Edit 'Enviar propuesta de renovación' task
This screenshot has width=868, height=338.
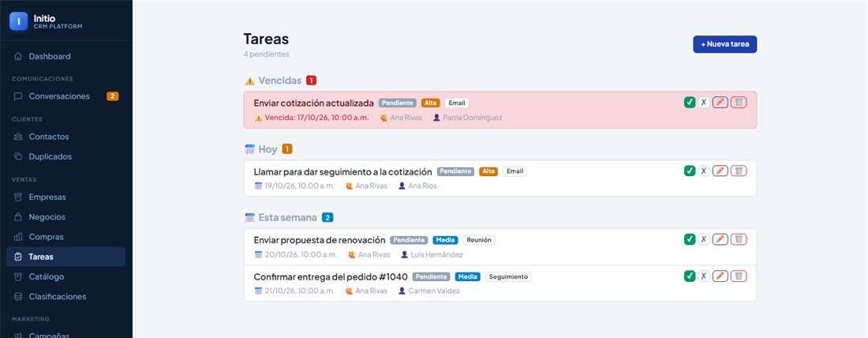click(x=720, y=239)
